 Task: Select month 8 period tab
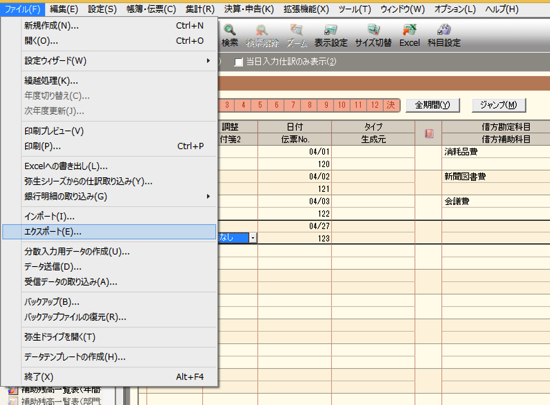click(309, 105)
